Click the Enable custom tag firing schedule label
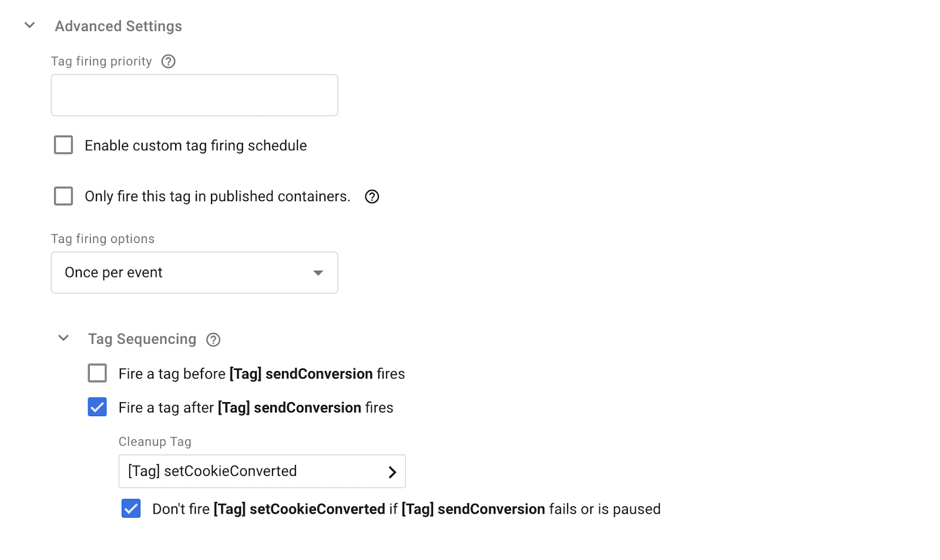Image resolution: width=940 pixels, height=560 pixels. tap(196, 146)
